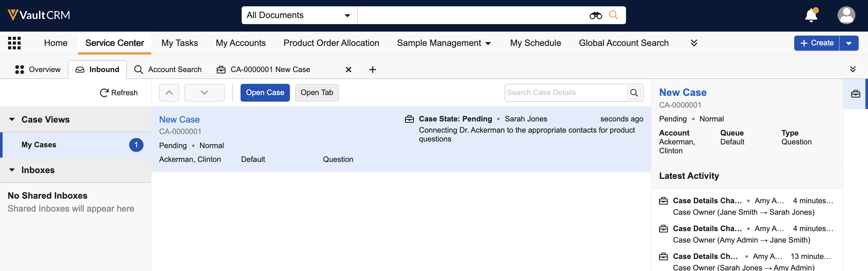Click into the Search Case Details field
This screenshot has height=271, width=868.
coord(565,93)
